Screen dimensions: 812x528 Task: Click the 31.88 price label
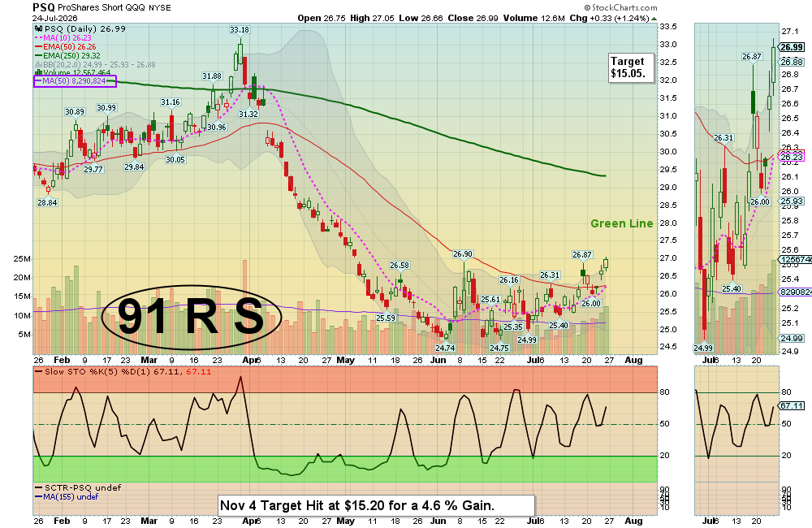[212, 76]
